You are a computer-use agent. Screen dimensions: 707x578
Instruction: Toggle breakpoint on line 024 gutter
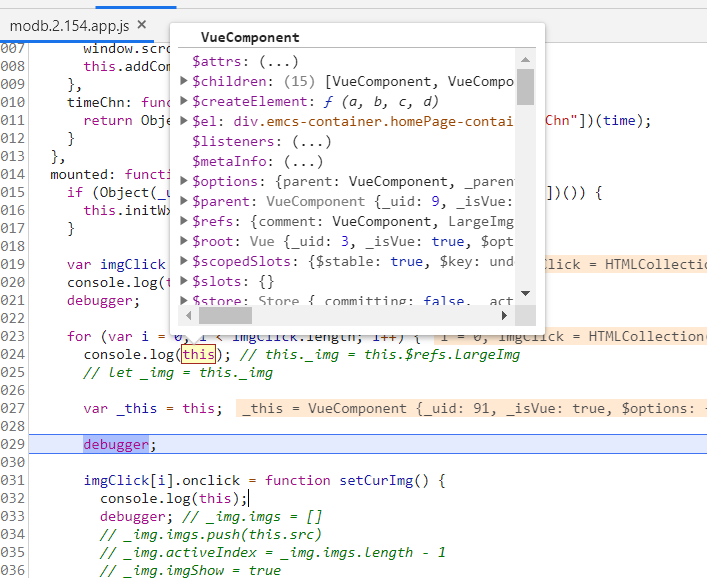pyautogui.click(x=13, y=354)
